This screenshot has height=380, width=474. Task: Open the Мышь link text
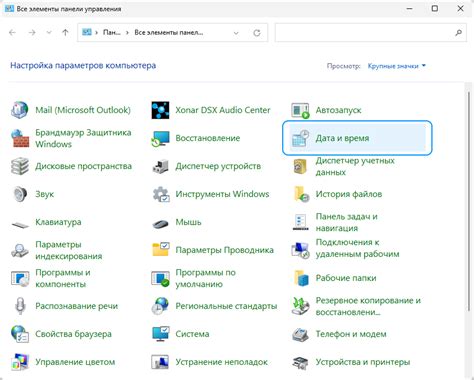tap(188, 222)
